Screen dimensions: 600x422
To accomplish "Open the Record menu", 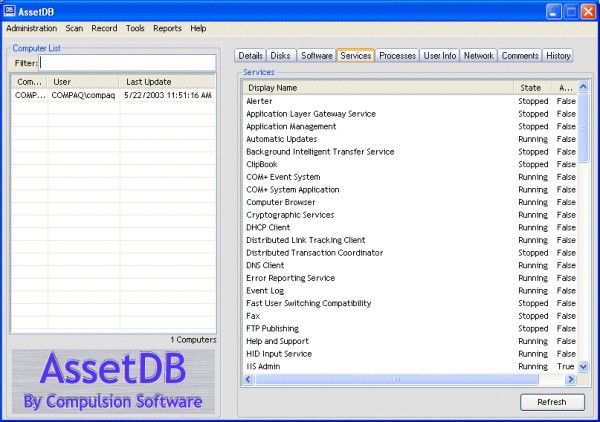I will 104,28.
